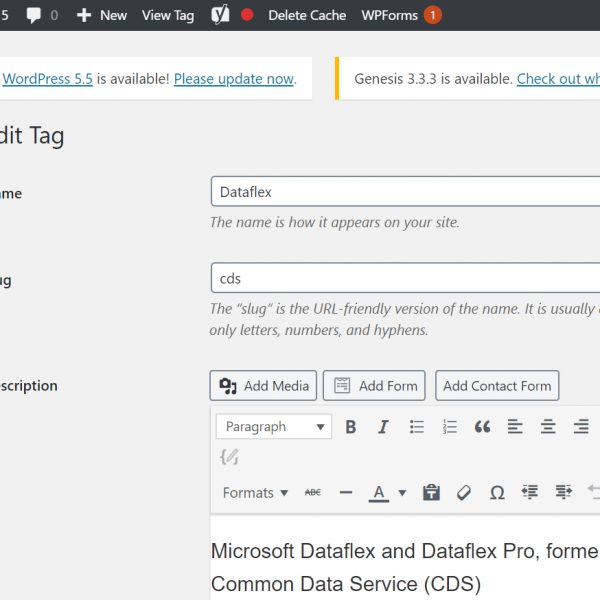Viewport: 600px width, 600px height.
Task: Click the Add Contact Form button
Action: [497, 386]
